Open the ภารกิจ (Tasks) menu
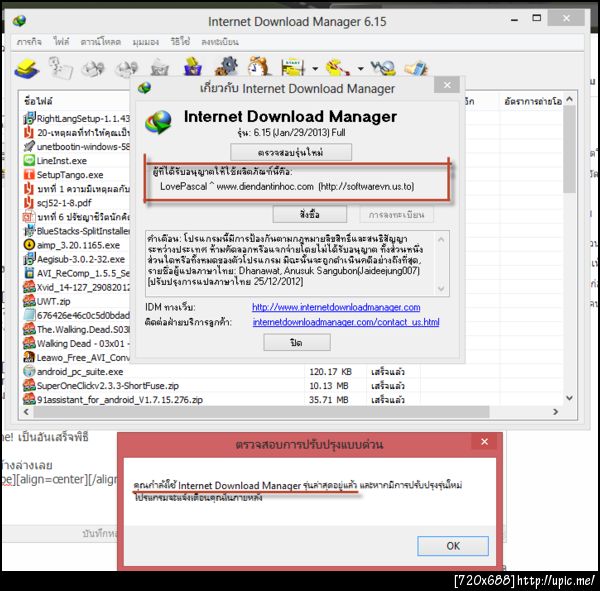 point(29,41)
